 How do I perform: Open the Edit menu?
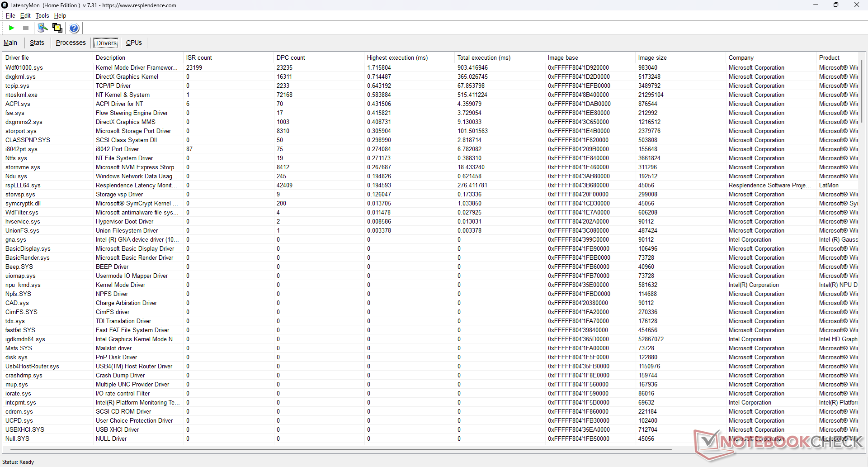click(25, 15)
